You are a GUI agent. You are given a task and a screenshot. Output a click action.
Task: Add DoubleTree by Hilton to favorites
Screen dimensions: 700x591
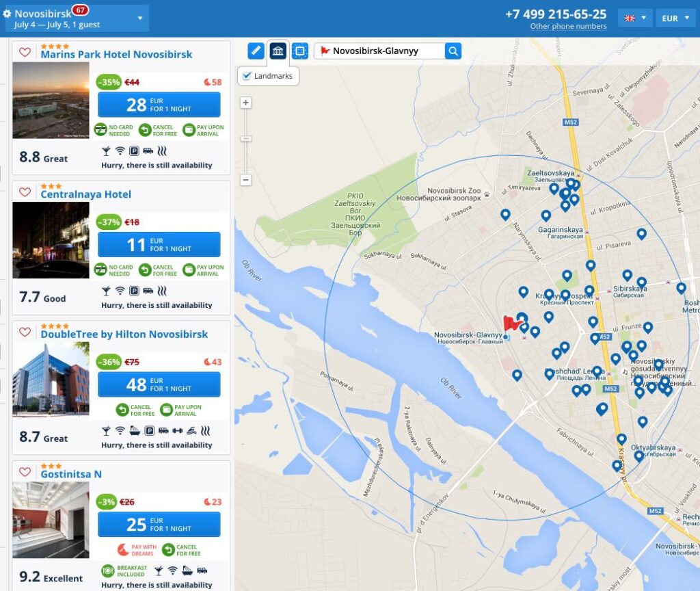25,332
